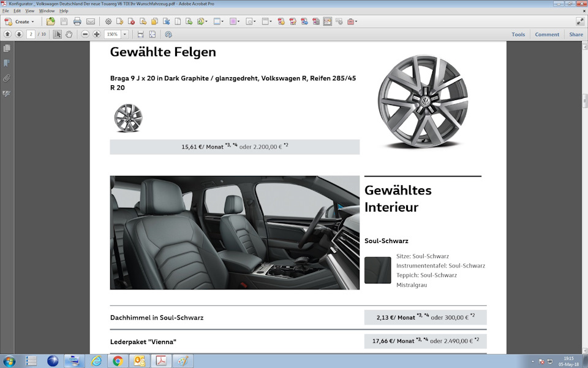Open the purple box dropdown in toolbar
The image size is (588, 368).
click(235, 21)
